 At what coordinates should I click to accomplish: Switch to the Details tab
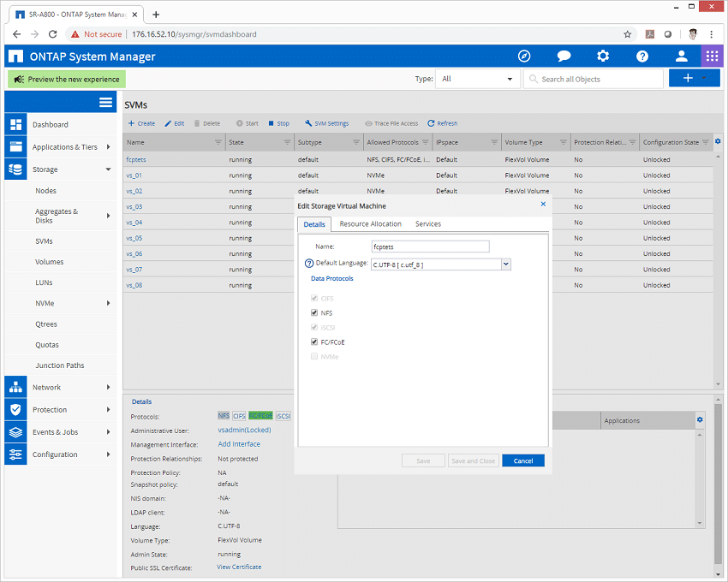[314, 224]
